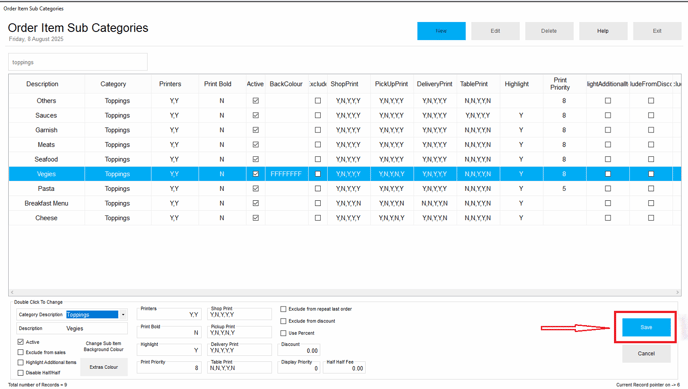688x389 pixels.
Task: Click the horizontal scrollbar left arrow
Action: point(12,292)
